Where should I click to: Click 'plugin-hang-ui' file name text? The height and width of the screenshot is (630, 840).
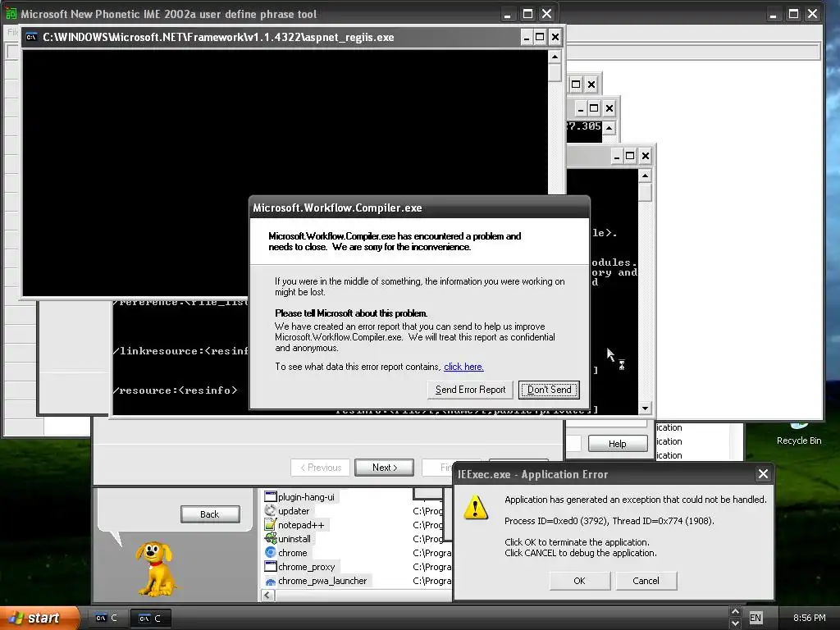(x=306, y=497)
